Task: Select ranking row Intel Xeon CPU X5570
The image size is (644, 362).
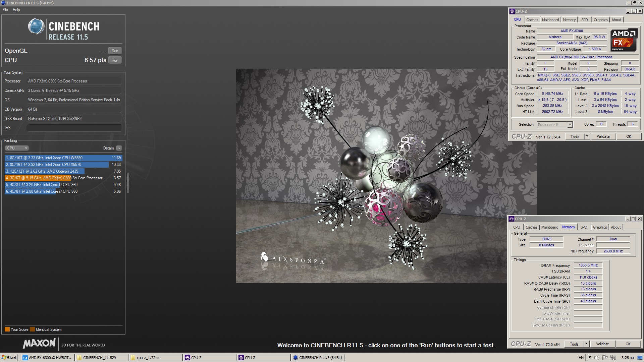Action: [x=63, y=165]
